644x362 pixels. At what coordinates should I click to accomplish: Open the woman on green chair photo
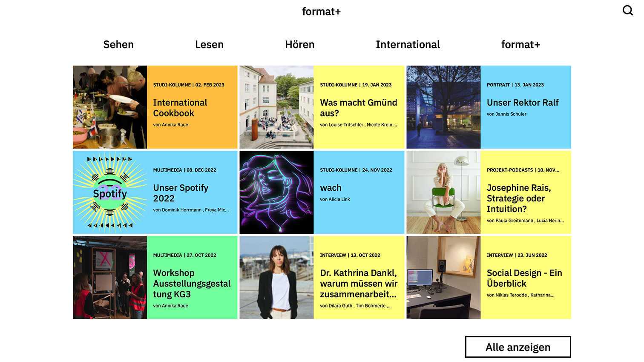[x=444, y=192]
